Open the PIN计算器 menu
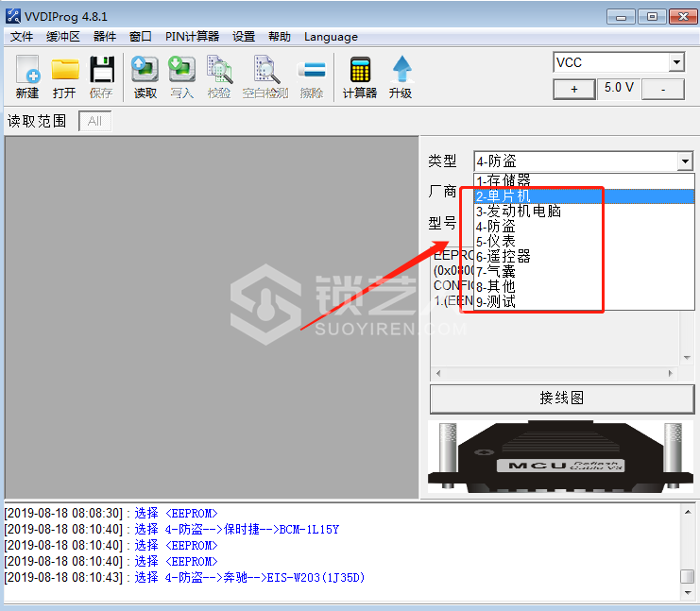 point(192,37)
